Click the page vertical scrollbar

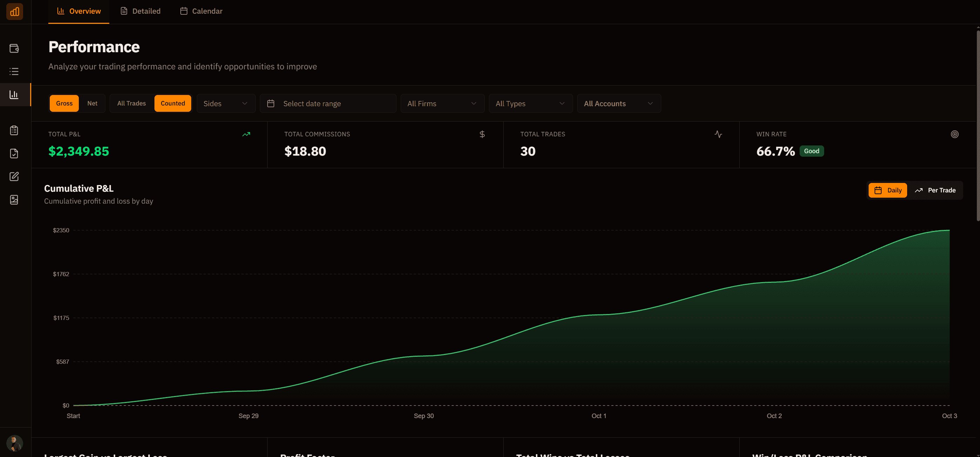click(x=977, y=125)
